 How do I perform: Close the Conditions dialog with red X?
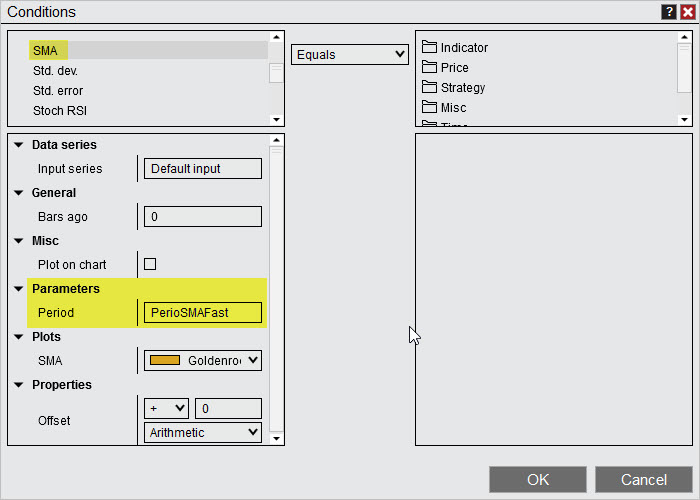(688, 12)
